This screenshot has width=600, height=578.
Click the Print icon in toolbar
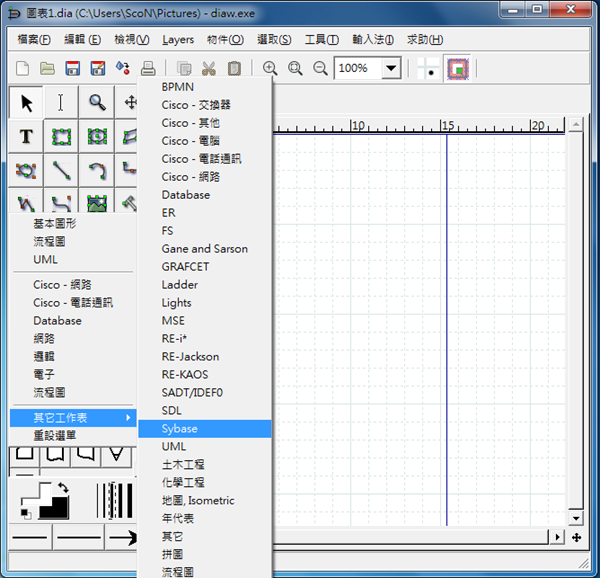click(x=148, y=69)
